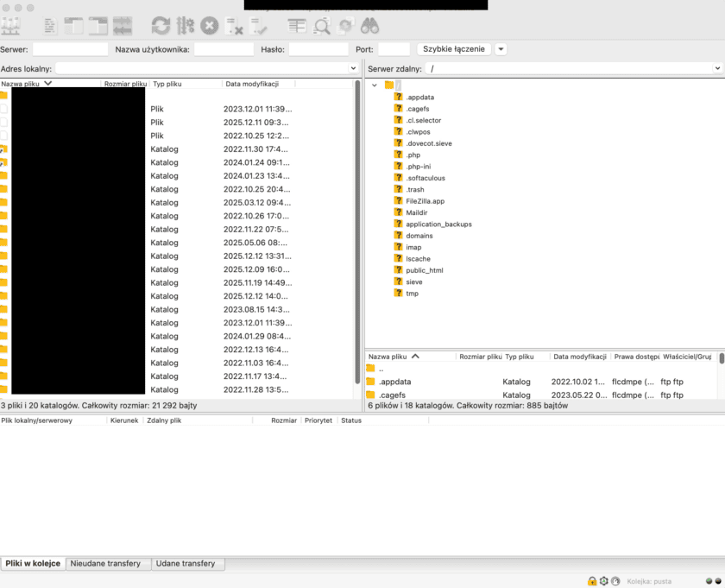Switch to Nieudane transfery tab
This screenshot has width=725, height=588.
click(108, 564)
